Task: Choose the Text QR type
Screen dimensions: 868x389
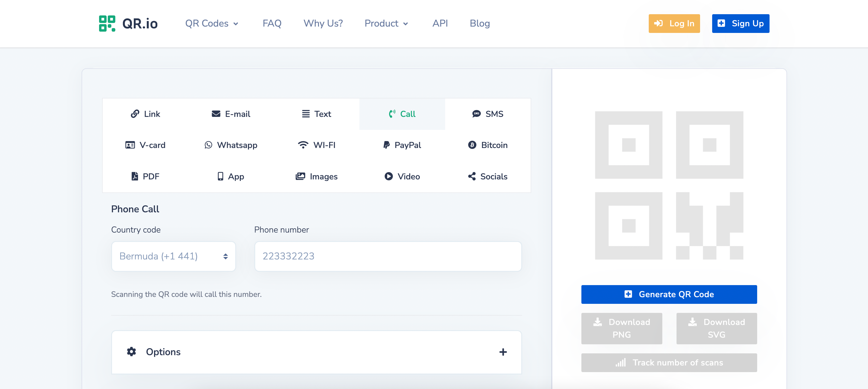Action: tap(317, 114)
